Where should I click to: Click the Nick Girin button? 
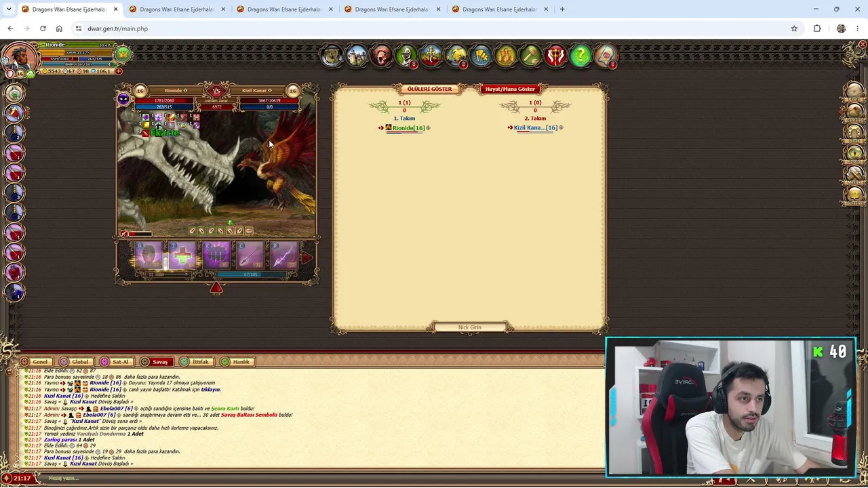(469, 328)
